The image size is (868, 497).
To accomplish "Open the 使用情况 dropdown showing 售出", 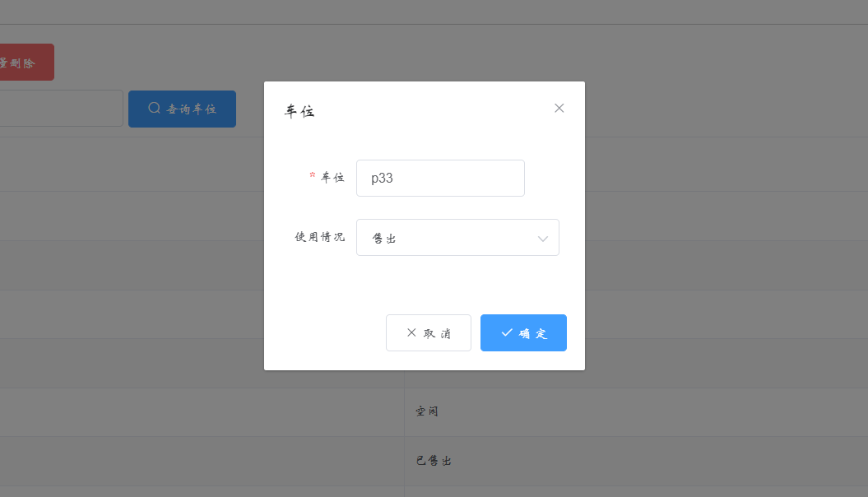I will point(457,238).
